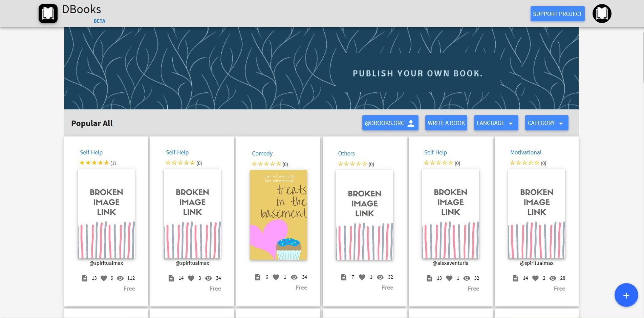
Task: Click Self-Help link on second card
Action: tap(177, 152)
